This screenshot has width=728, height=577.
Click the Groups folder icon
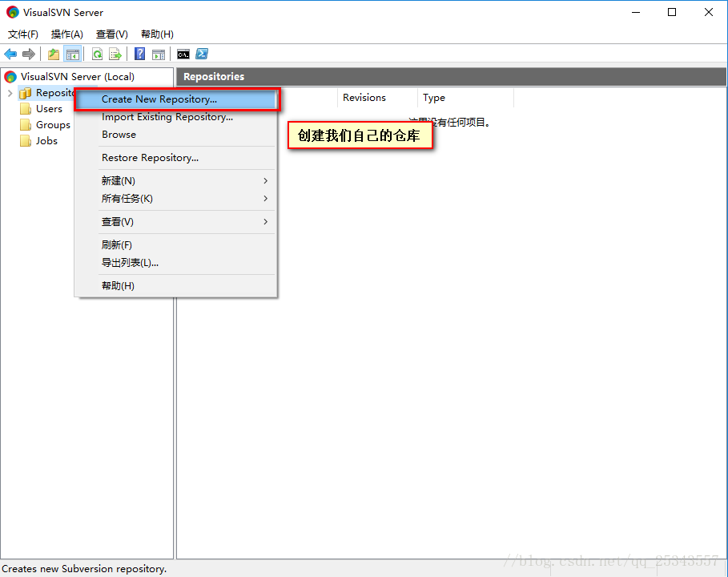point(26,125)
